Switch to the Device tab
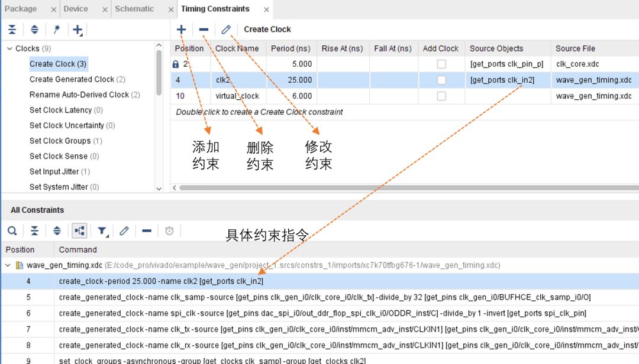 click(75, 8)
